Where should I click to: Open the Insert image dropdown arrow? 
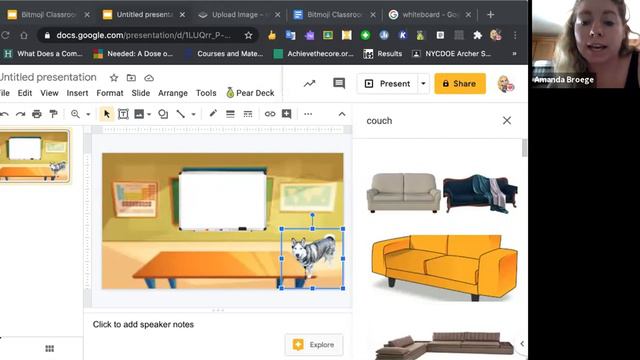click(x=149, y=115)
